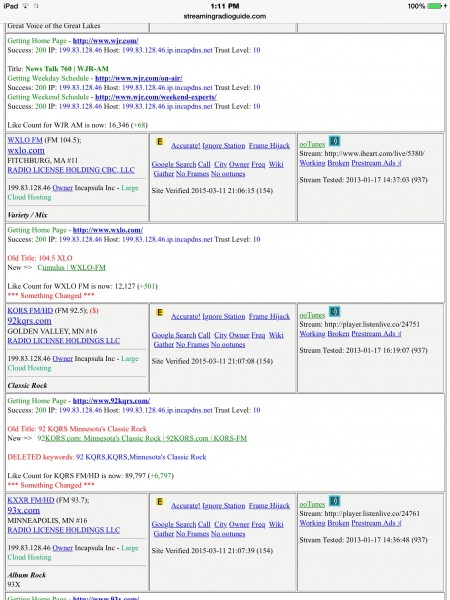
Task: Mark KXXR stream as Working
Action: click(x=312, y=523)
